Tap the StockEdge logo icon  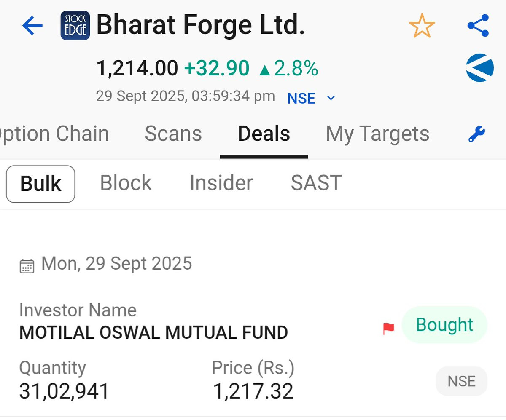[x=75, y=26]
